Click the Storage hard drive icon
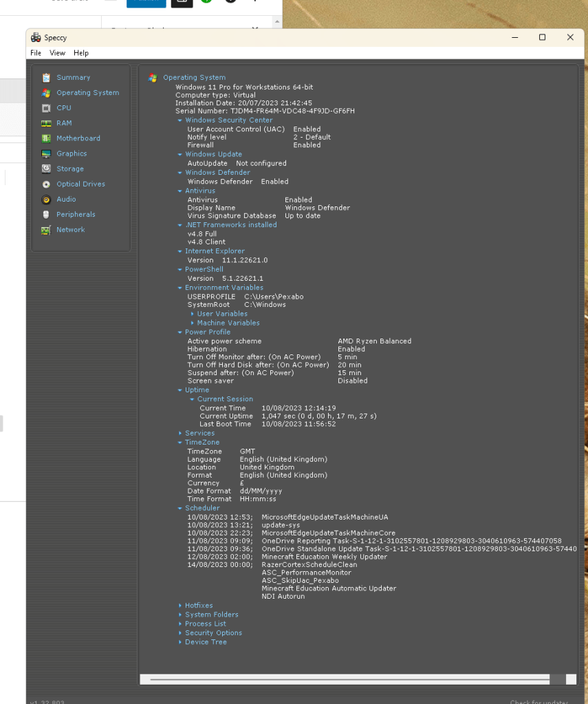 tap(46, 169)
